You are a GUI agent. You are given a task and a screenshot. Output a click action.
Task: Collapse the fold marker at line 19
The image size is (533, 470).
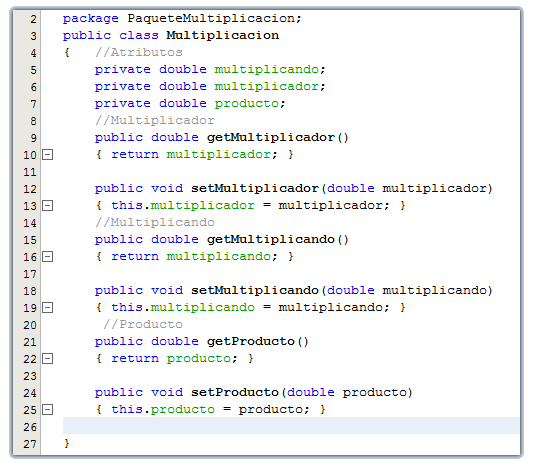[x=48, y=308]
